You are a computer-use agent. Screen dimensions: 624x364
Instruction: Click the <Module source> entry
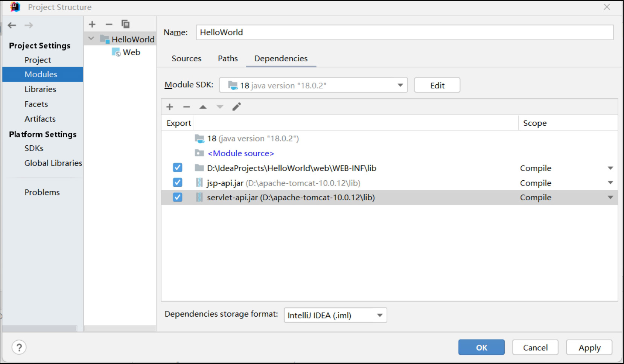(241, 153)
